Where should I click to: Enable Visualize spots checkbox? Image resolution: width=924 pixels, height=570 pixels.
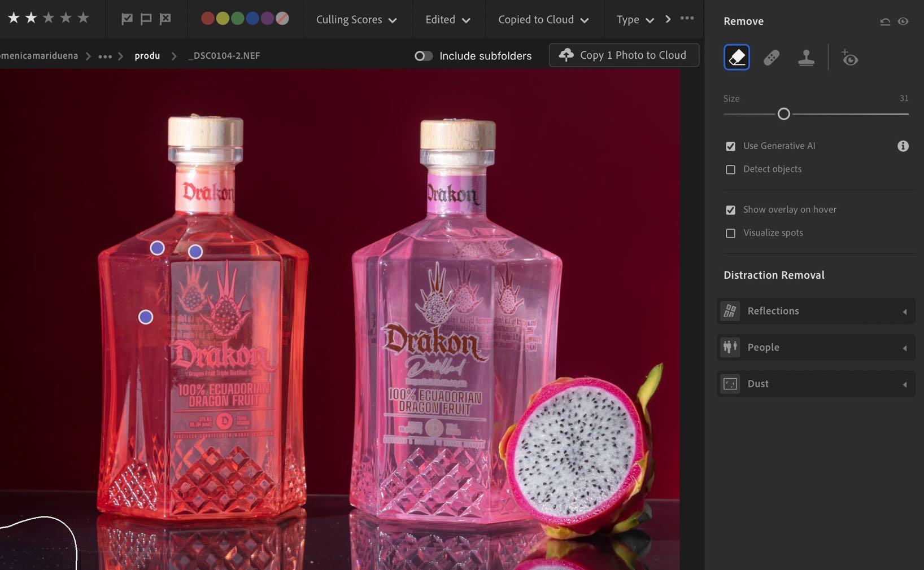pyautogui.click(x=730, y=233)
